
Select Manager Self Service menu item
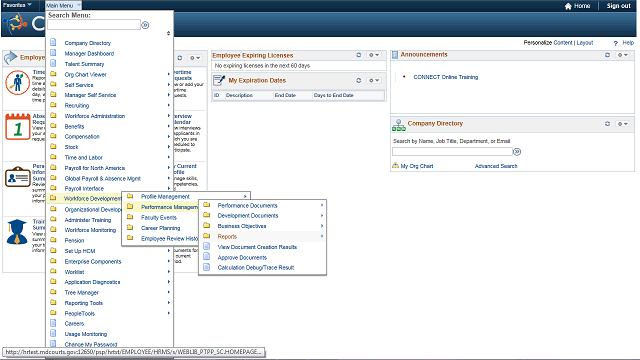coord(90,95)
